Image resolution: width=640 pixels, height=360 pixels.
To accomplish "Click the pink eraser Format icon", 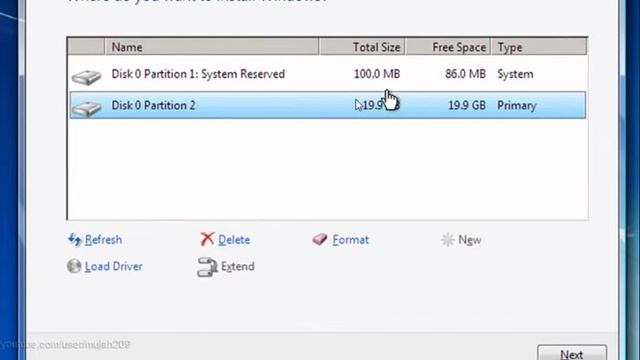I will 320,239.
